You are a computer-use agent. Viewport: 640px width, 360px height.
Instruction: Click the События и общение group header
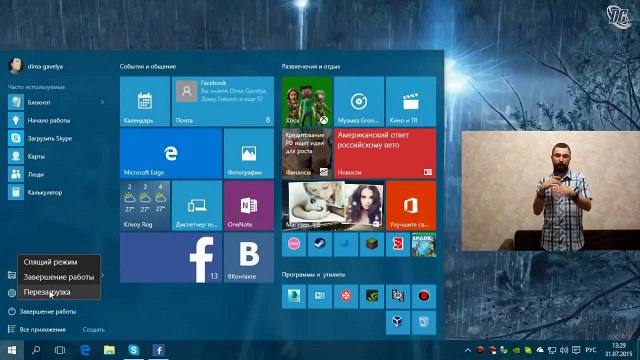148,66
